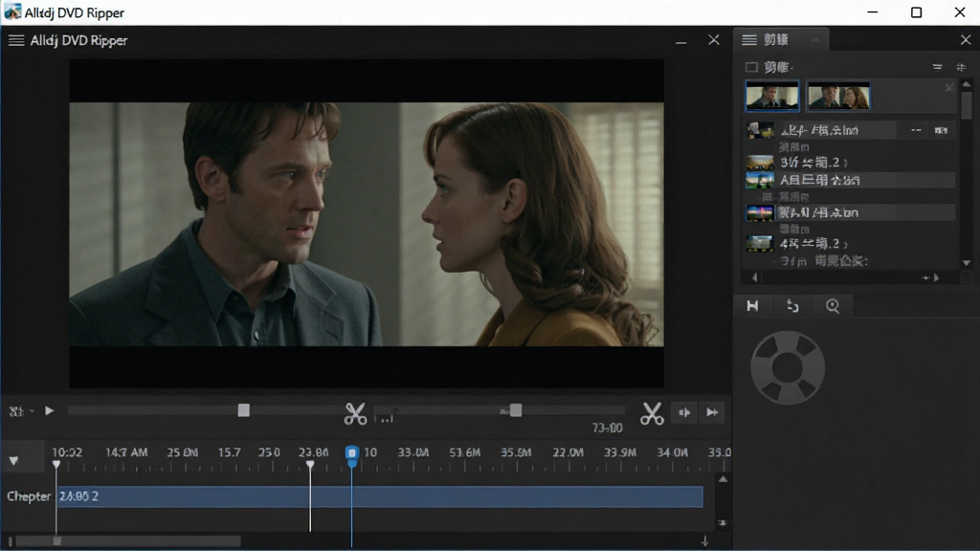Click the list filter icon atop the clip panel
This screenshot has width=980, height=551.
937,67
